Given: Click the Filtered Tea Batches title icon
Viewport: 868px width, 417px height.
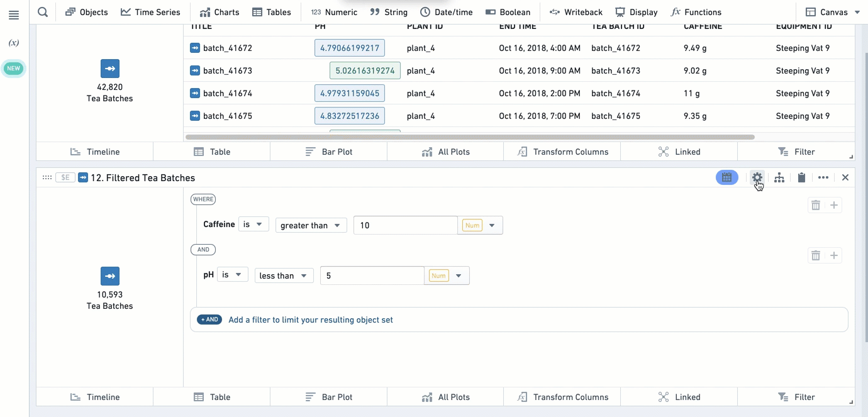Looking at the screenshot, I should pyautogui.click(x=83, y=178).
